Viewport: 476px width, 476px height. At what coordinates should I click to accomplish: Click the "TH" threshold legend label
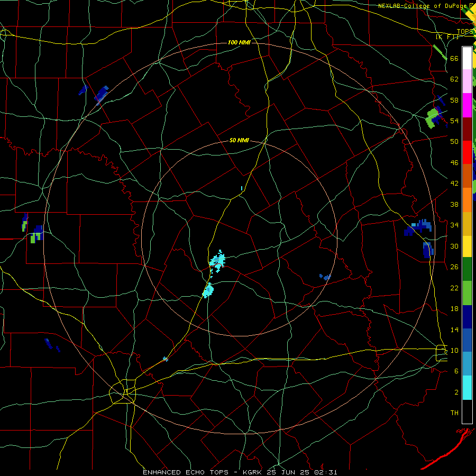454,413
